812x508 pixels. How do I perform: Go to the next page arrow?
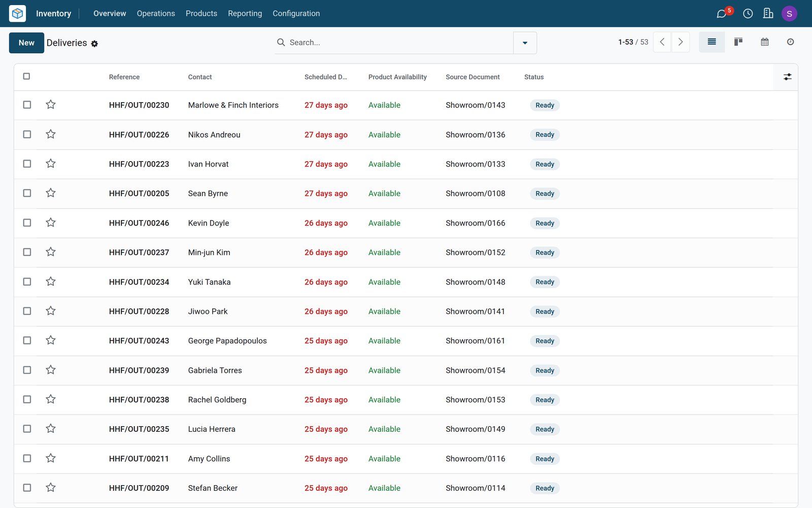[x=681, y=42]
